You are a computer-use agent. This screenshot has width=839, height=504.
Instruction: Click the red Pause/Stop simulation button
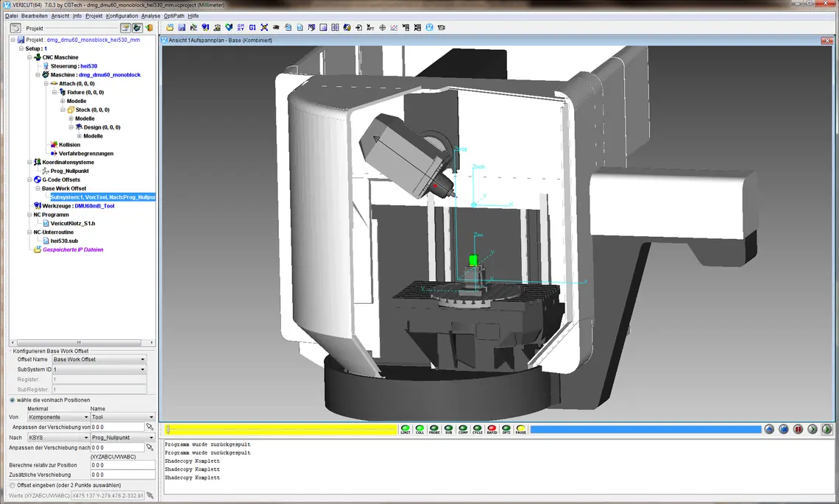click(798, 429)
